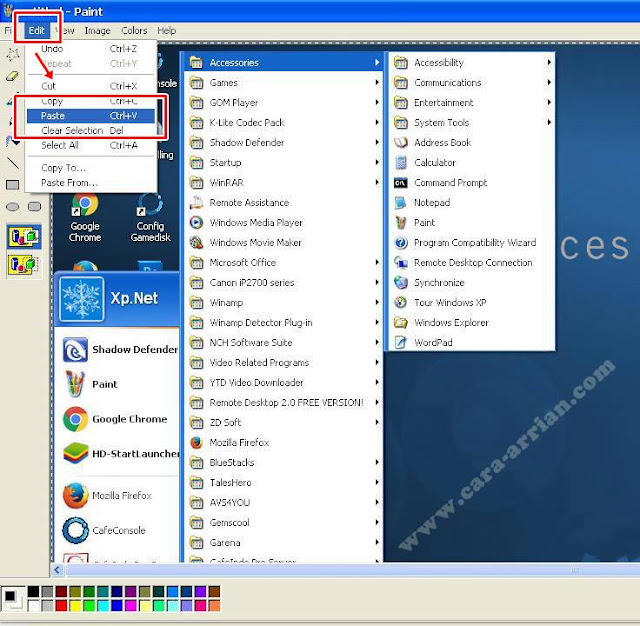Screen dimensions: 640x626
Task: Click the Synchronize icon
Action: coord(401,282)
